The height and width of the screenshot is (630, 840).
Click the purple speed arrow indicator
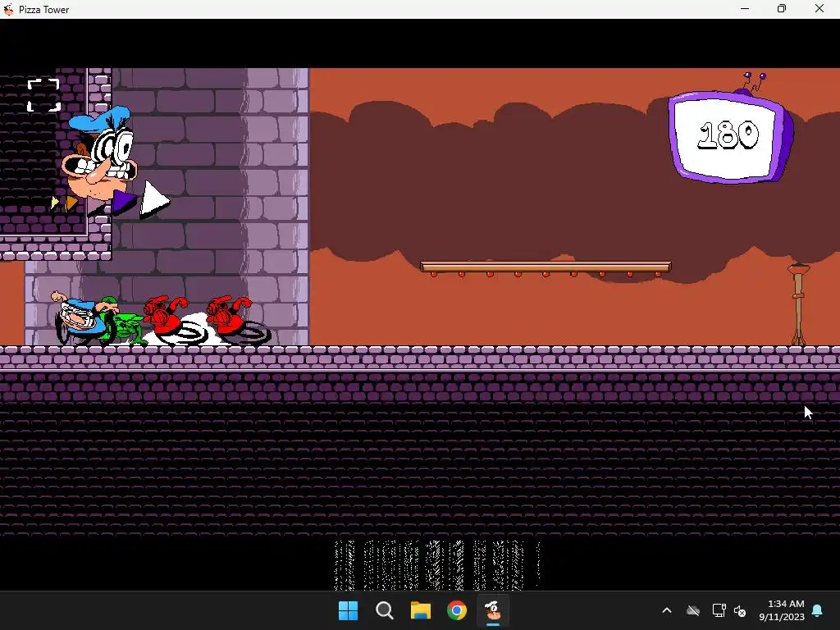pyautogui.click(x=124, y=202)
